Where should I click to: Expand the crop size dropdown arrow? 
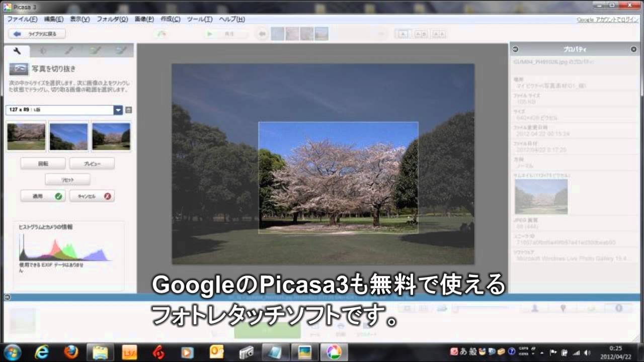(x=118, y=110)
